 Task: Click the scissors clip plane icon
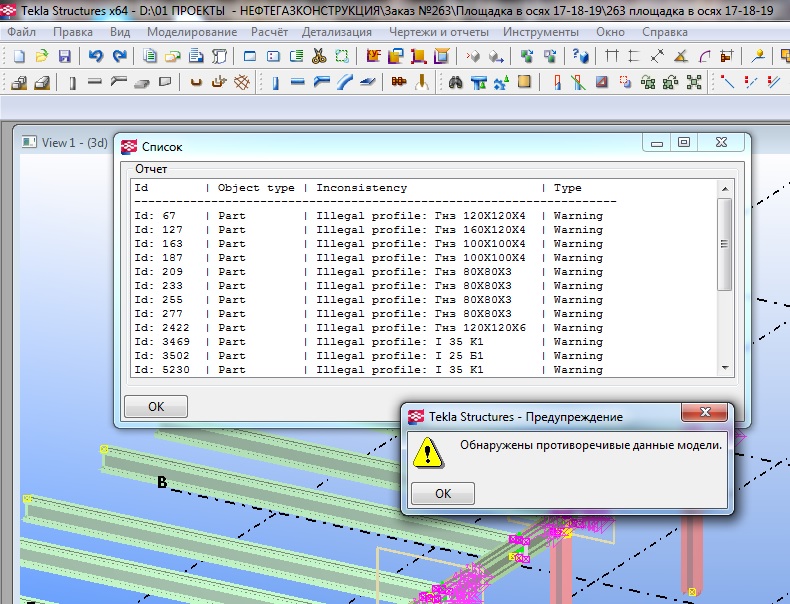319,56
